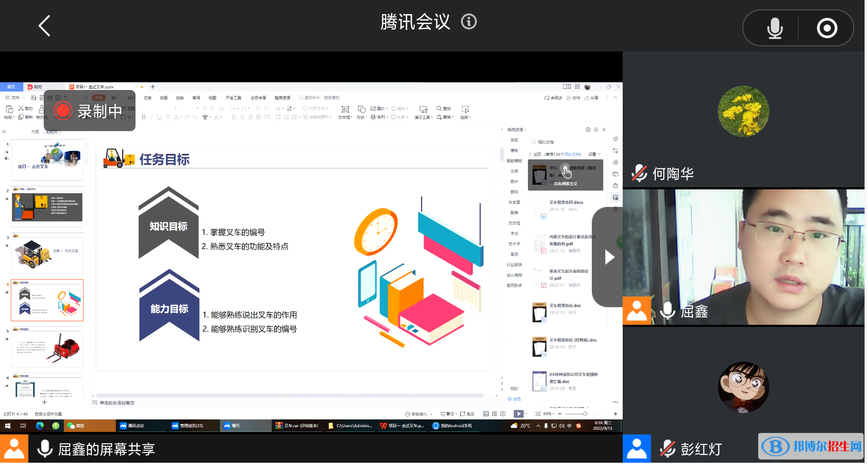Toggle strikethrough formatting S
Viewport: 868px width, 464px height.
pos(168,117)
